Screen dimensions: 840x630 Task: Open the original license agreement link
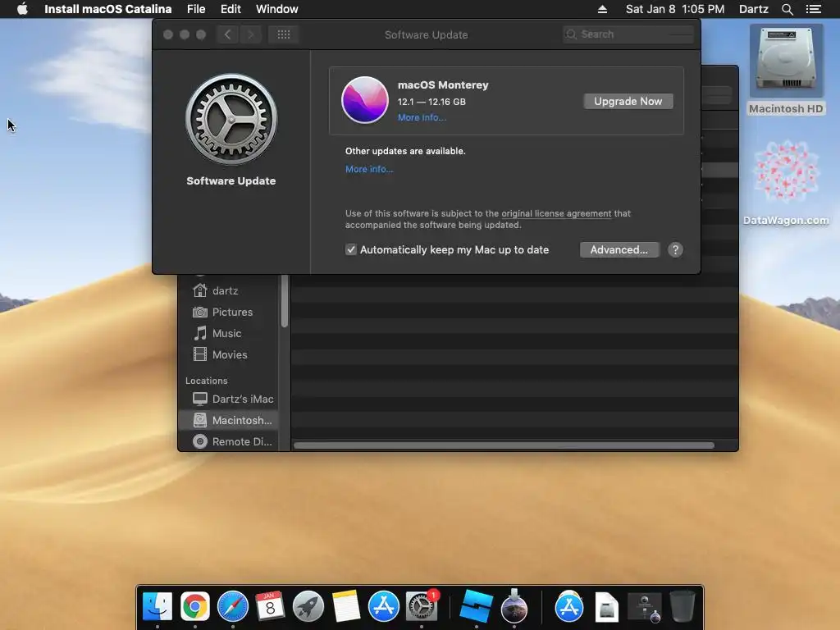[x=556, y=213]
